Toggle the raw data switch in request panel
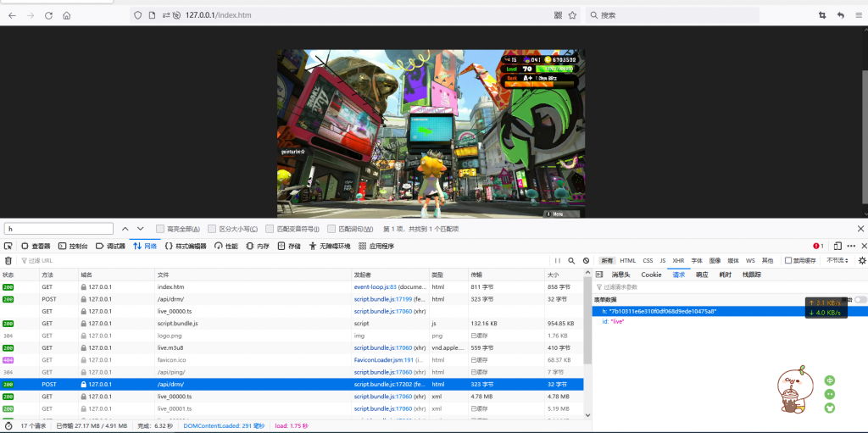Image resolution: width=868 pixels, height=433 pixels. [860, 300]
